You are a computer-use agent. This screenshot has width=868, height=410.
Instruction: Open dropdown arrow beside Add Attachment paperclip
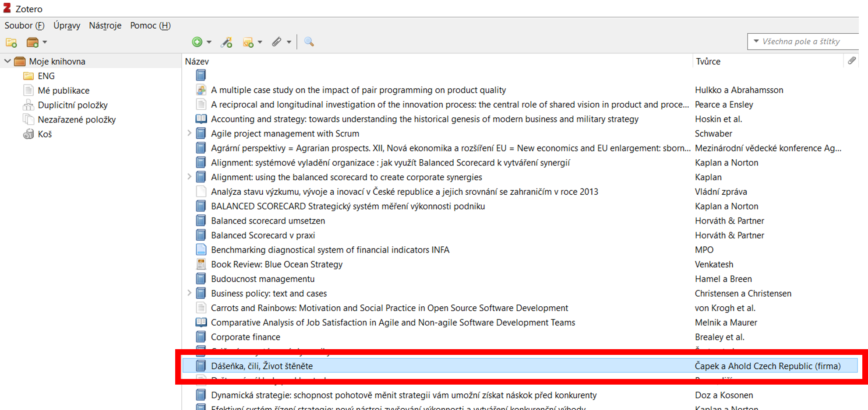pyautogui.click(x=289, y=42)
